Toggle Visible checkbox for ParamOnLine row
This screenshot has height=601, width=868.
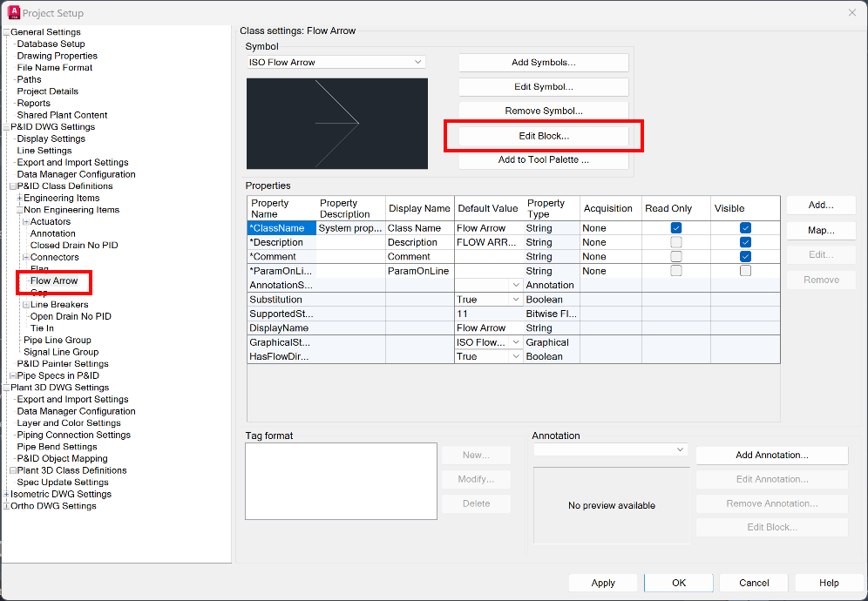pyautogui.click(x=746, y=271)
